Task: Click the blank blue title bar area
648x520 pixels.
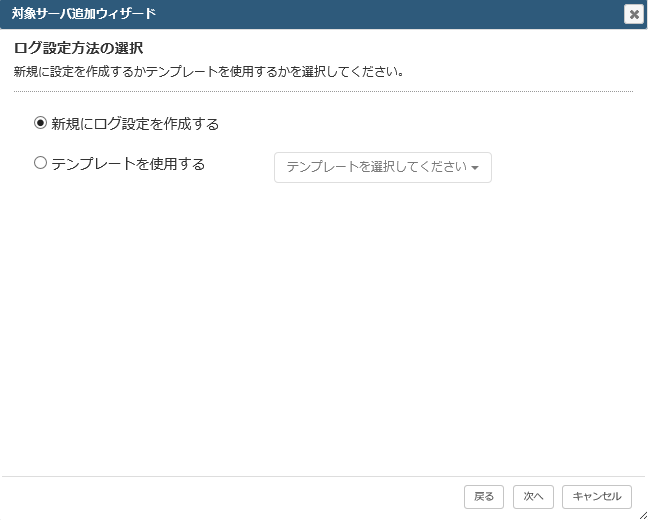Action: coord(388,14)
